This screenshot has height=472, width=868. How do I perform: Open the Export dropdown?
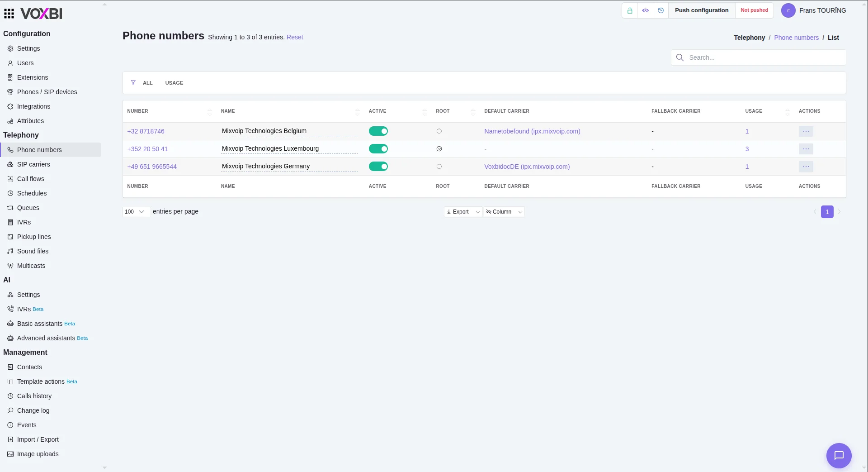pyautogui.click(x=463, y=212)
